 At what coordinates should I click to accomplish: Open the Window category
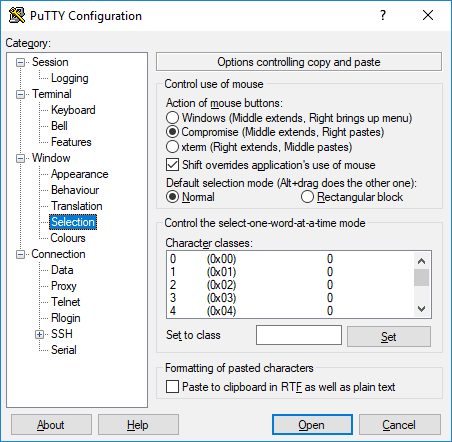coord(51,158)
